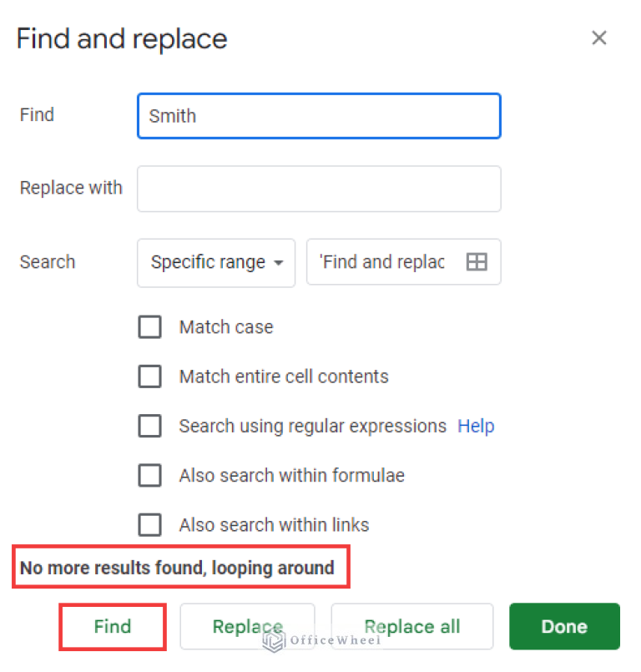641x672 pixels.
Task: Close the Find and replace dialog
Action: (599, 38)
